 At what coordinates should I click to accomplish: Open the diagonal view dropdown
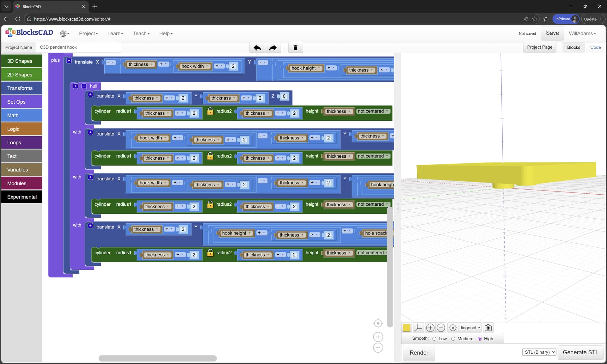[469, 328]
